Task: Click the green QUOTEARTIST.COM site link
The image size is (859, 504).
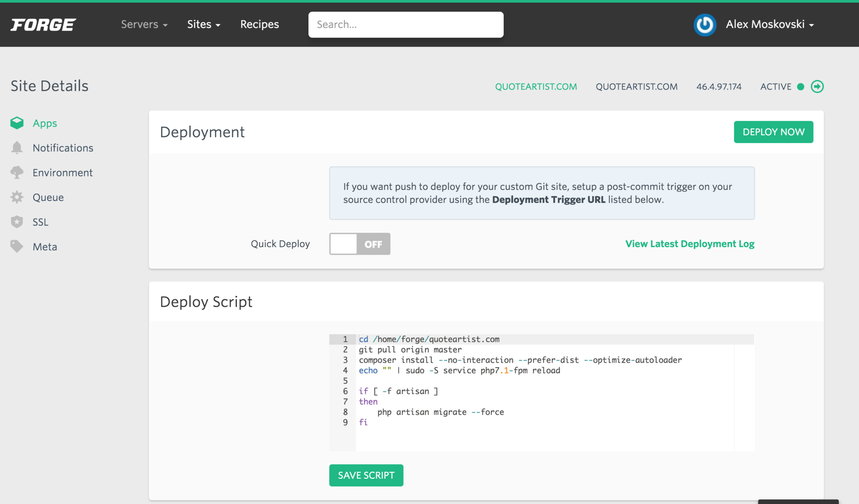Action: pyautogui.click(x=536, y=87)
